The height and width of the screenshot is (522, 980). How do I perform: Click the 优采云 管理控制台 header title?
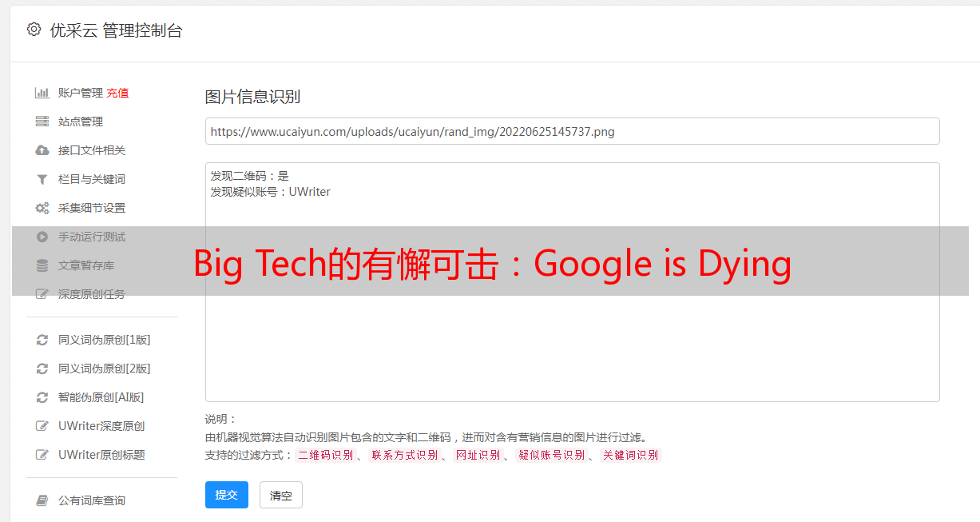[116, 30]
